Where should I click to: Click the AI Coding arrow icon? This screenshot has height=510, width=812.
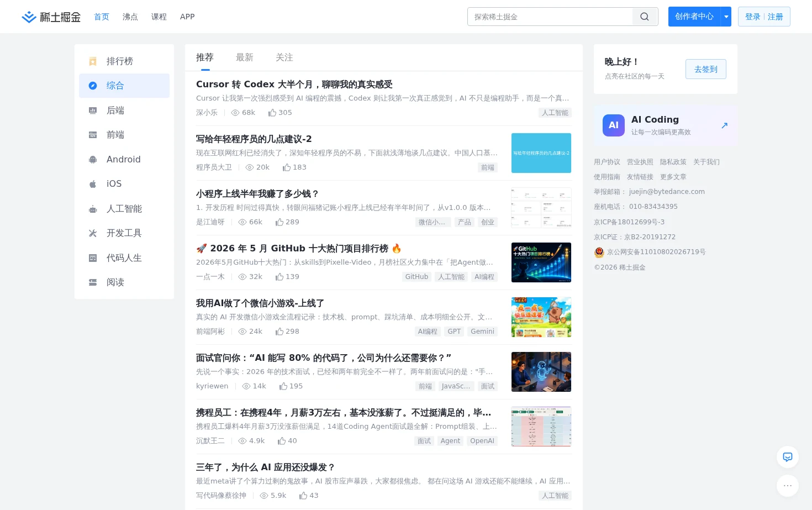(724, 125)
